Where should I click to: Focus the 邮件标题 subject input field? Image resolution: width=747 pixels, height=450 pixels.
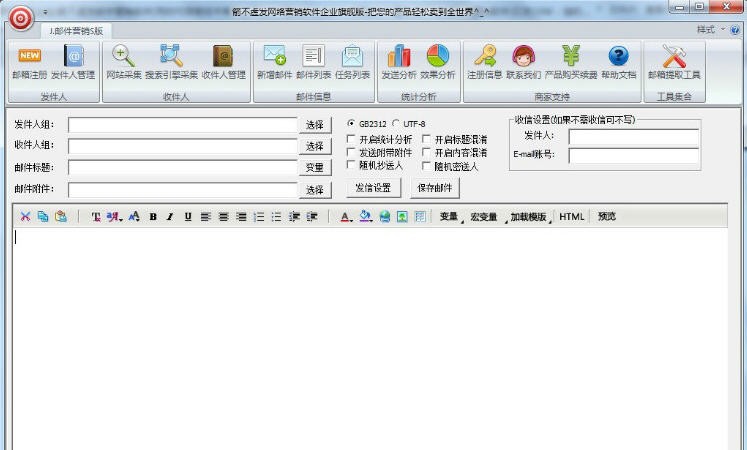click(183, 168)
